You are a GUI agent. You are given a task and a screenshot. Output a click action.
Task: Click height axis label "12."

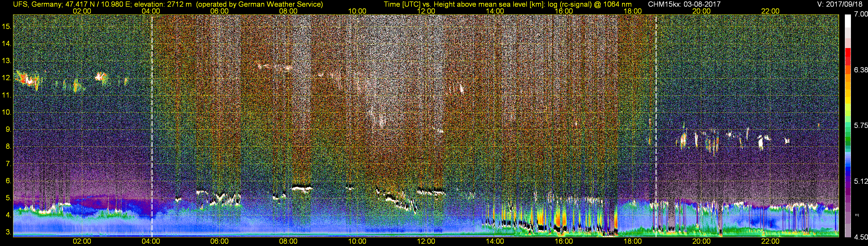click(7, 78)
